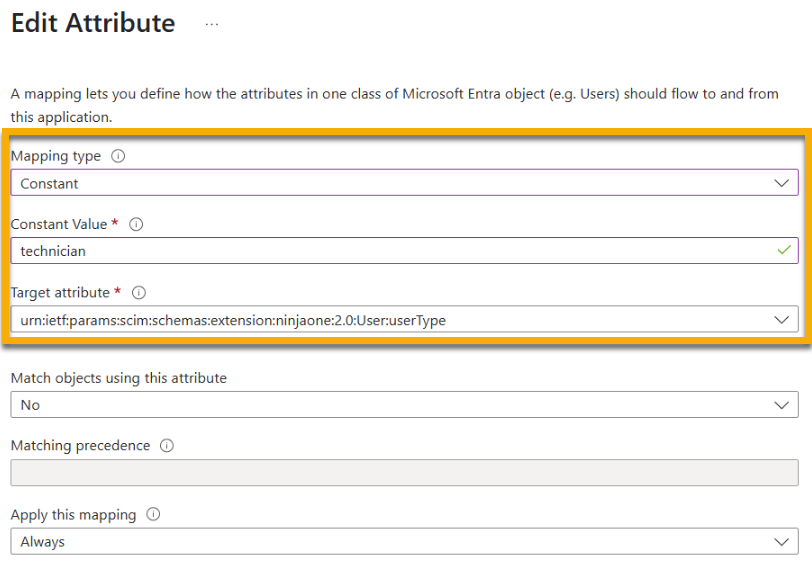The width and height of the screenshot is (812, 563).
Task: Click the No value under Match objects
Action: click(31, 405)
